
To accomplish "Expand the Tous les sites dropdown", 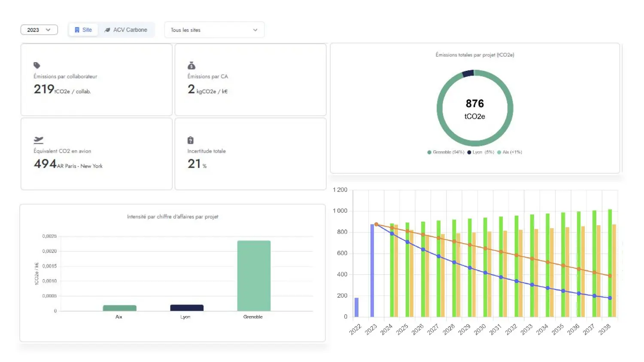I will pos(214,30).
